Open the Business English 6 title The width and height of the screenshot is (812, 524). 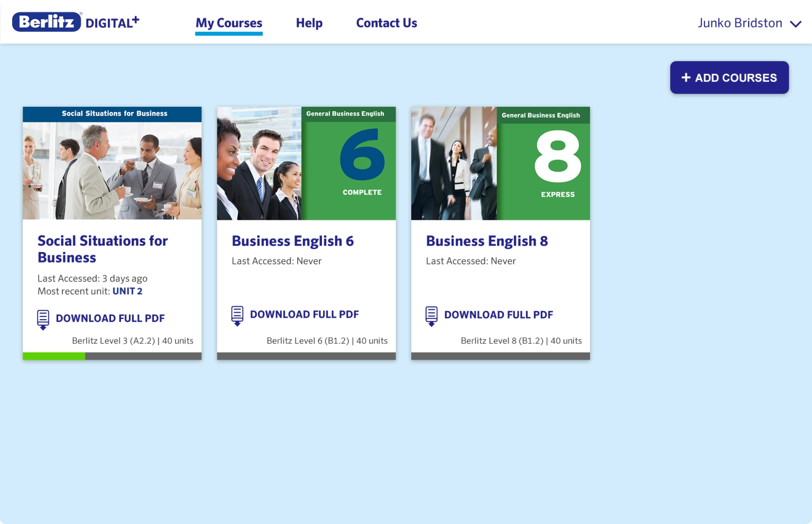pos(293,241)
